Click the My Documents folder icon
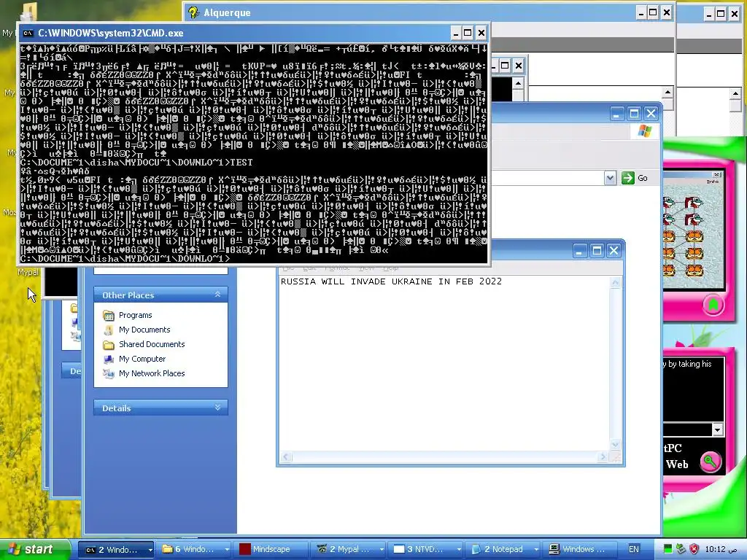Image resolution: width=747 pixels, height=560 pixels. (x=109, y=330)
